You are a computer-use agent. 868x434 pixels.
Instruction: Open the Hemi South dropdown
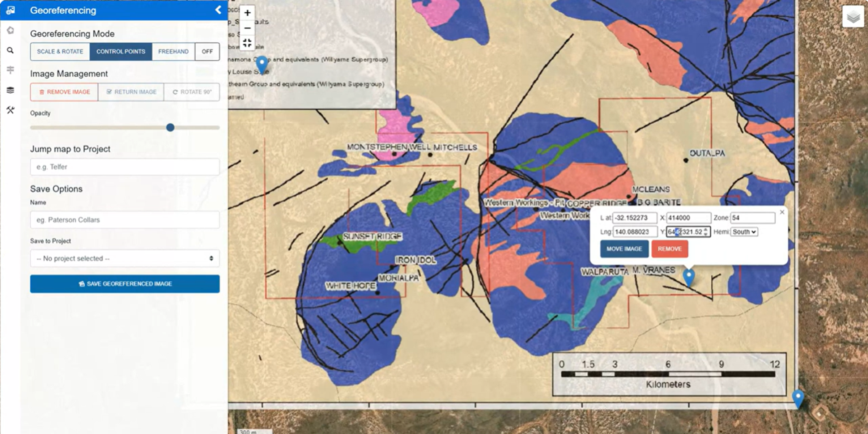pos(744,232)
